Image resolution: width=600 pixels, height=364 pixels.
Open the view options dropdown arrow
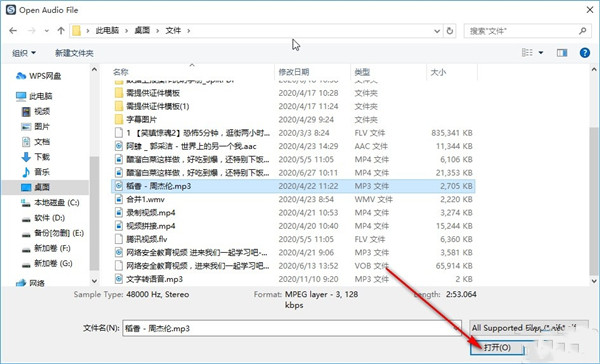pos(541,52)
